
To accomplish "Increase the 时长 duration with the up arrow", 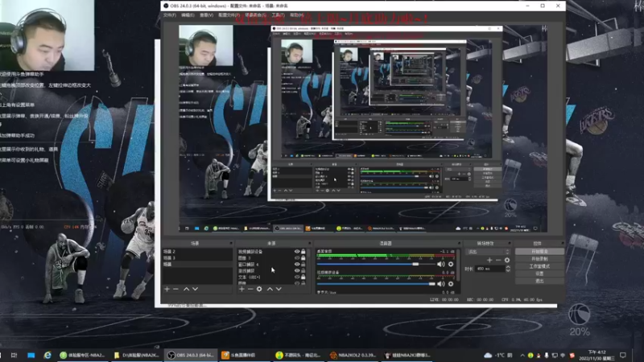I will coord(508,267).
